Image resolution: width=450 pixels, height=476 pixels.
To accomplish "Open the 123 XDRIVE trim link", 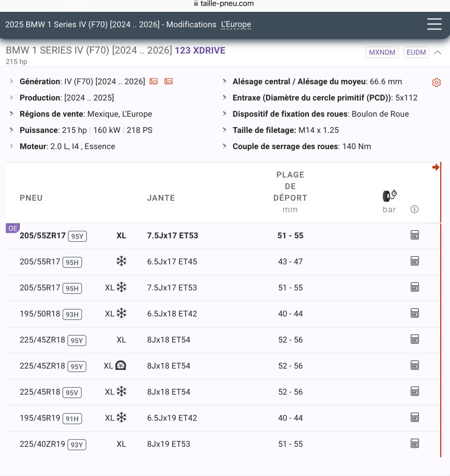I will tap(200, 50).
